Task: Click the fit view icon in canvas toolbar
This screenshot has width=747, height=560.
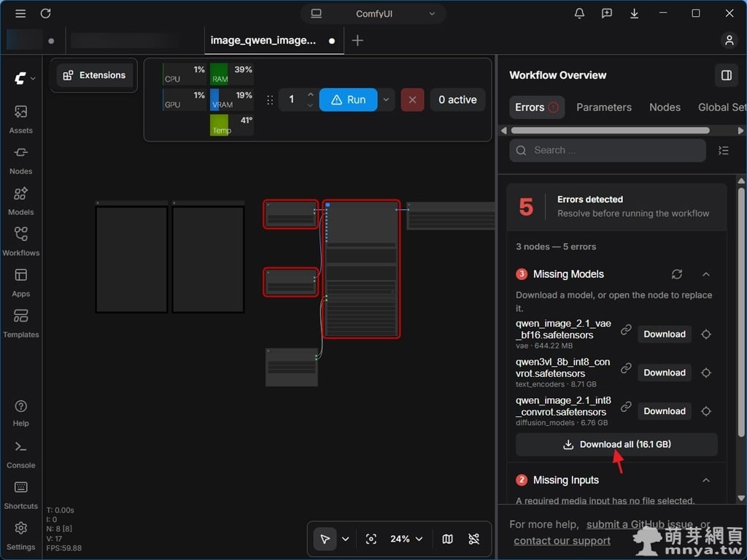Action: pyautogui.click(x=371, y=539)
